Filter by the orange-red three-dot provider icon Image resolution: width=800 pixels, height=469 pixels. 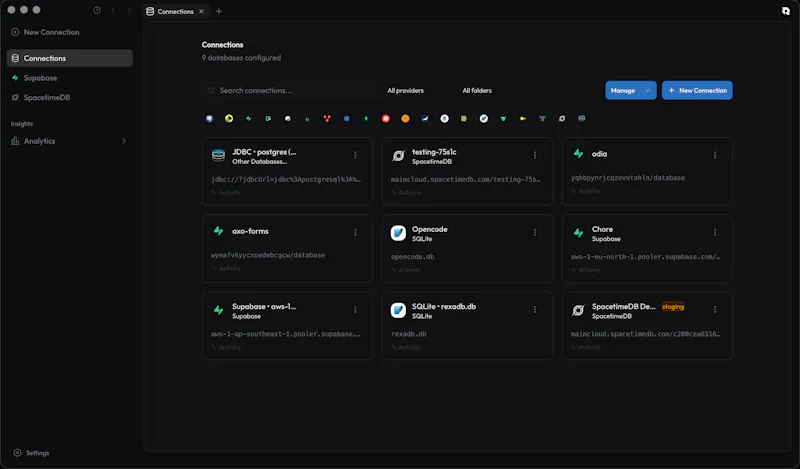327,118
